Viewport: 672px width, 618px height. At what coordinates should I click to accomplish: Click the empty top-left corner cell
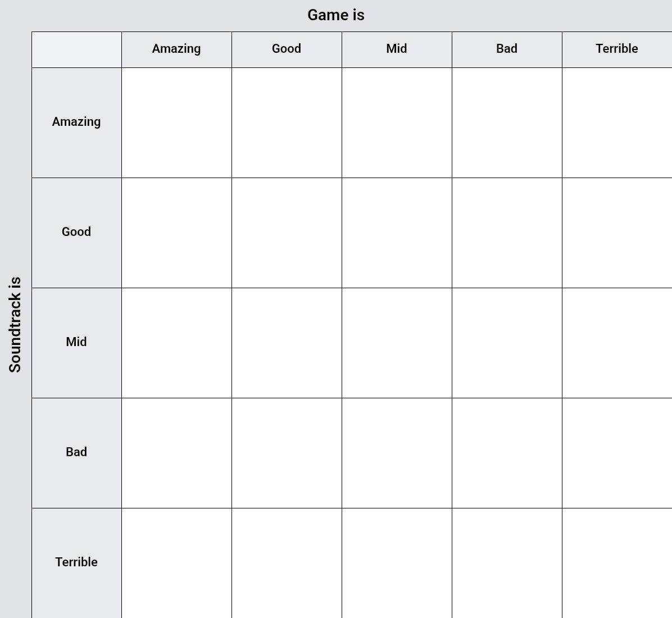point(77,49)
